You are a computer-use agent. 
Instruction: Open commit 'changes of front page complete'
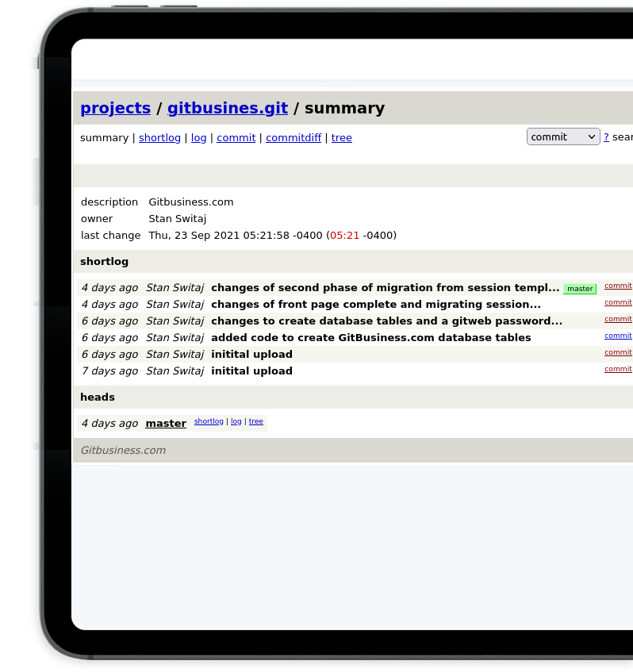tap(375, 305)
